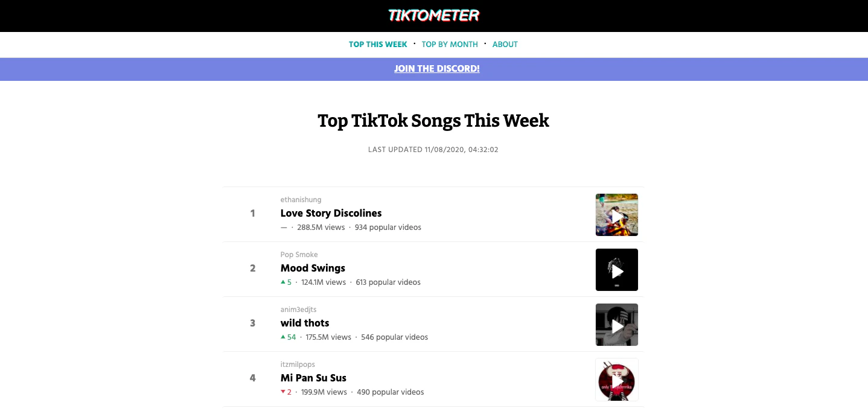The image size is (868, 411).
Task: Play the Mood Swings video thumbnail
Action: (616, 269)
